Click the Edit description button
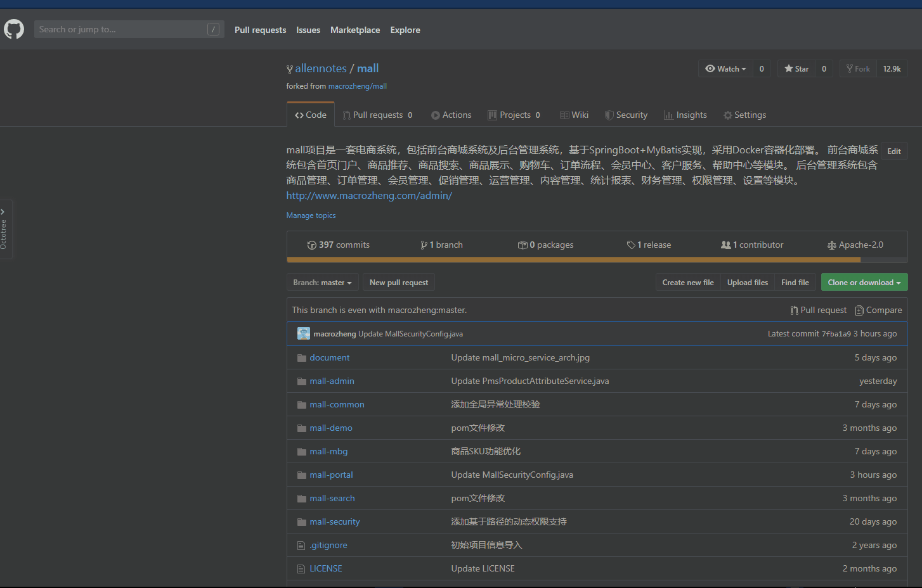Viewport: 922px width, 588px height. 894,151
